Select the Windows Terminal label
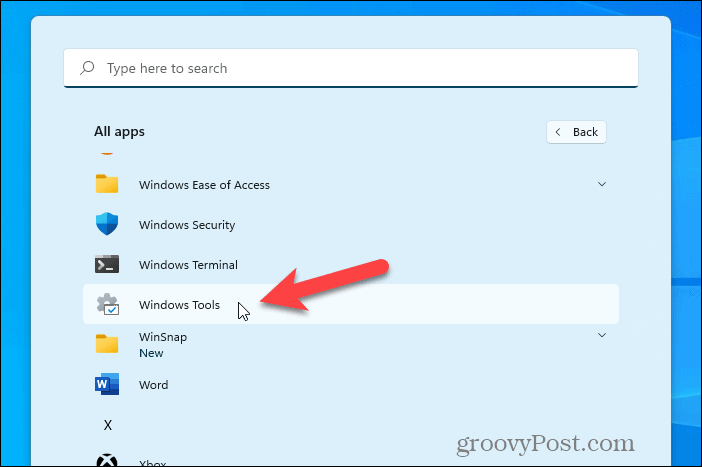The height and width of the screenshot is (467, 702). click(x=188, y=265)
